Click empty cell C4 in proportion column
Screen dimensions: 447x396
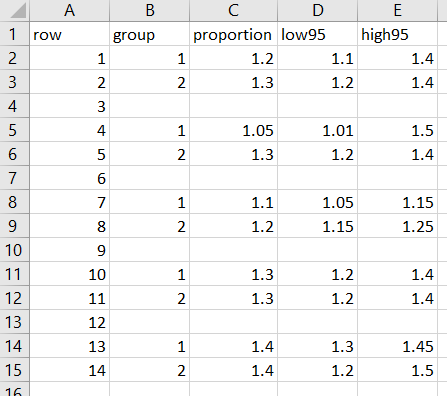(233, 106)
